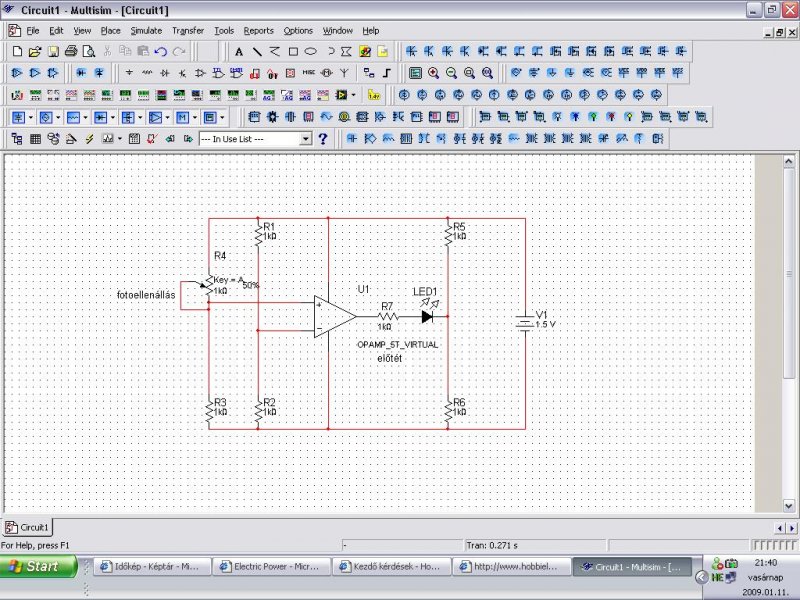Select the Circuit1 sheet tab
This screenshot has width=800, height=600.
tap(27, 527)
